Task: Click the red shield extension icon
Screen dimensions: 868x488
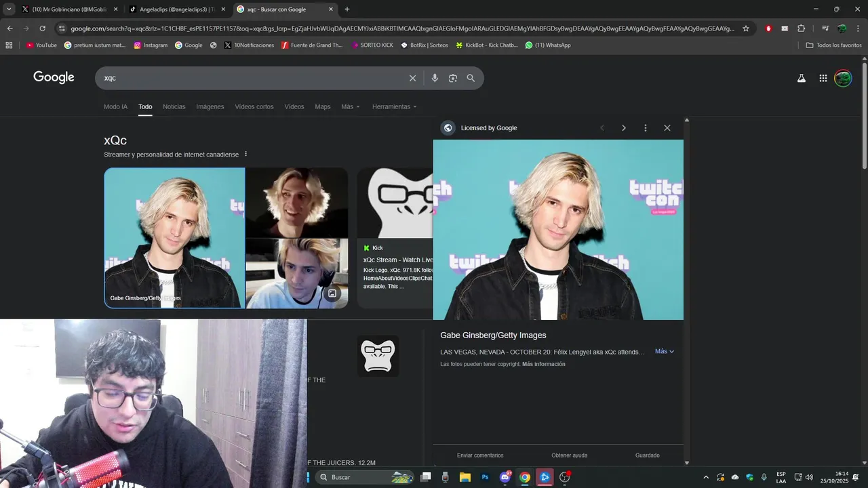Action: tap(768, 28)
